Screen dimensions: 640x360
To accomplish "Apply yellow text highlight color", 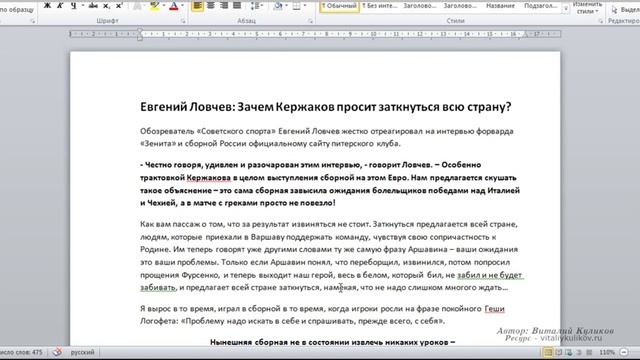I will pos(154,5).
